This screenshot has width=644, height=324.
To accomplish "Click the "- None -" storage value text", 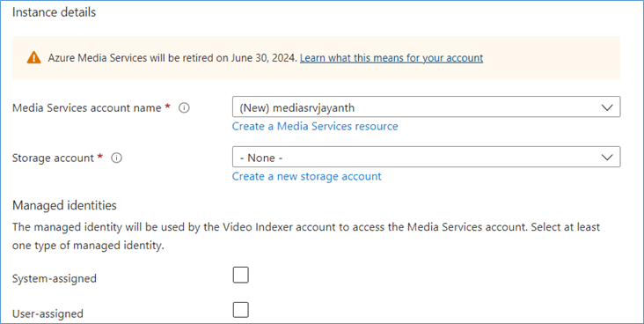I will (261, 158).
